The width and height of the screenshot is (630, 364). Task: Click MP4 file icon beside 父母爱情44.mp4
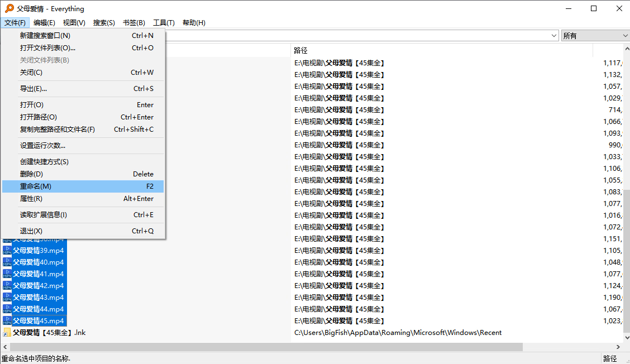[x=7, y=309]
